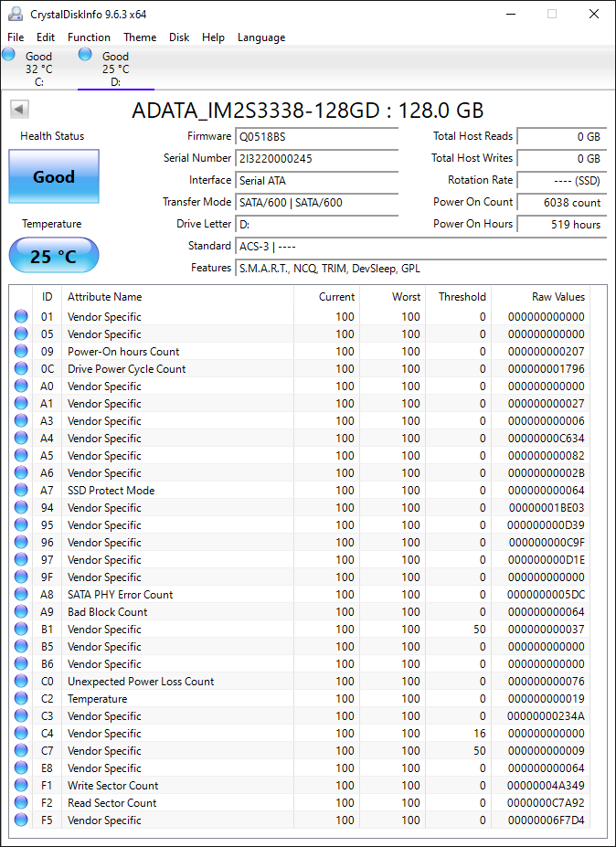Screen dimensions: 616x847
Task: Click the Good health status button
Action: (x=54, y=176)
